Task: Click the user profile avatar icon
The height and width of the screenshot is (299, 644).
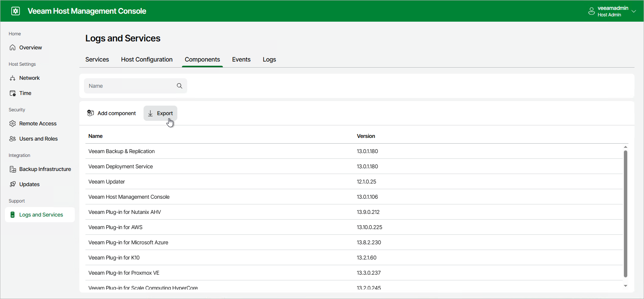Action: [x=591, y=11]
